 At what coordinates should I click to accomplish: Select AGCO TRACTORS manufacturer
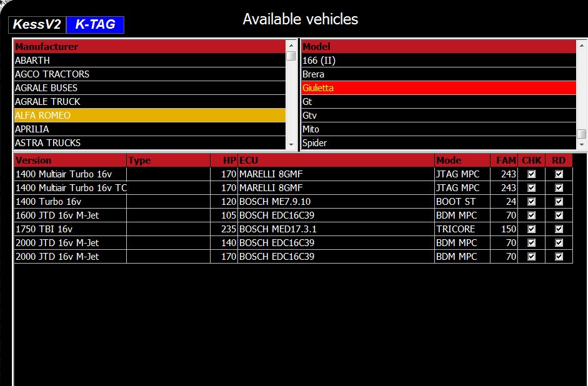point(149,74)
